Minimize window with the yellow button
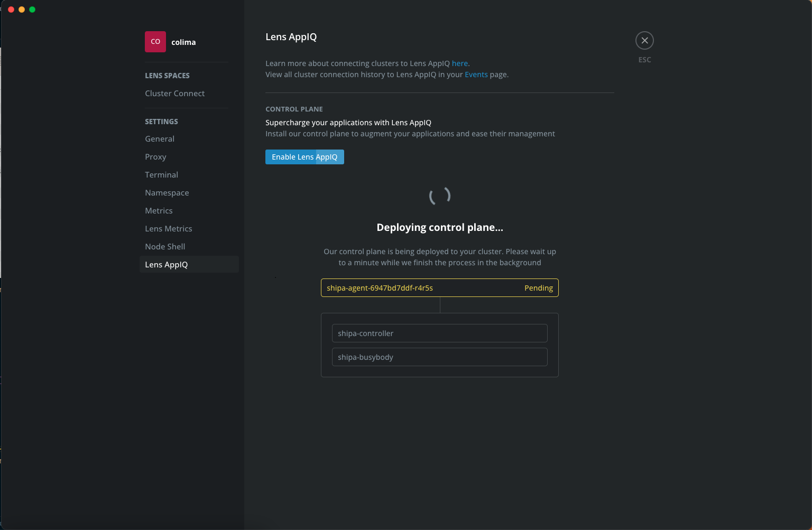 pyautogui.click(x=22, y=10)
